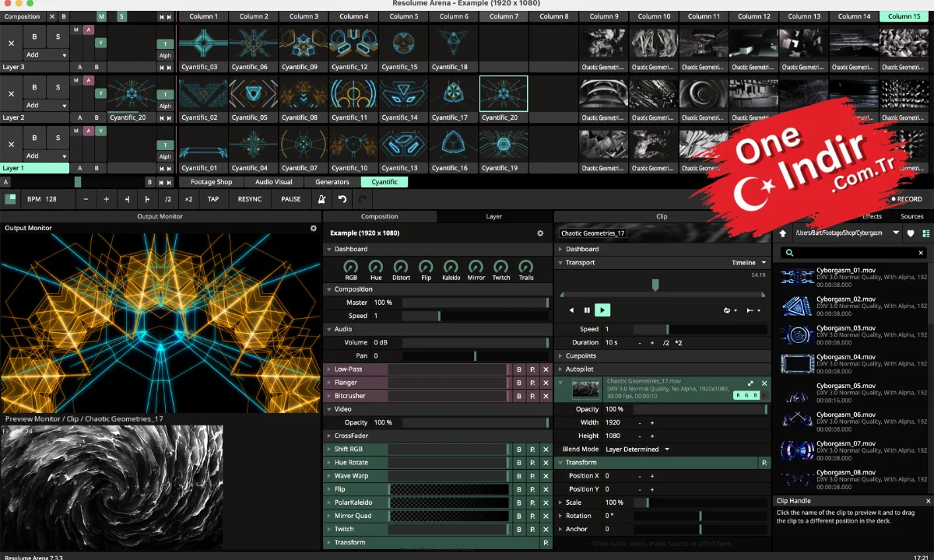This screenshot has height=560, width=934.
Task: Toggle Bypass B on Layer 3
Action: tap(34, 36)
